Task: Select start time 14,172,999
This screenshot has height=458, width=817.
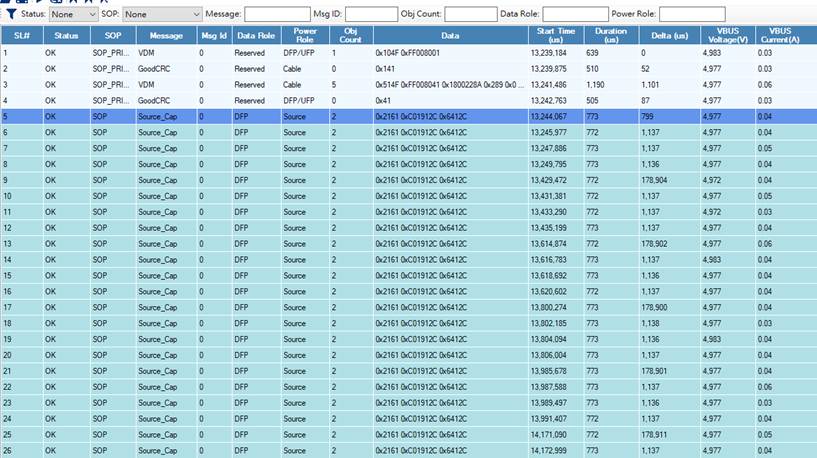Action: 549,451
